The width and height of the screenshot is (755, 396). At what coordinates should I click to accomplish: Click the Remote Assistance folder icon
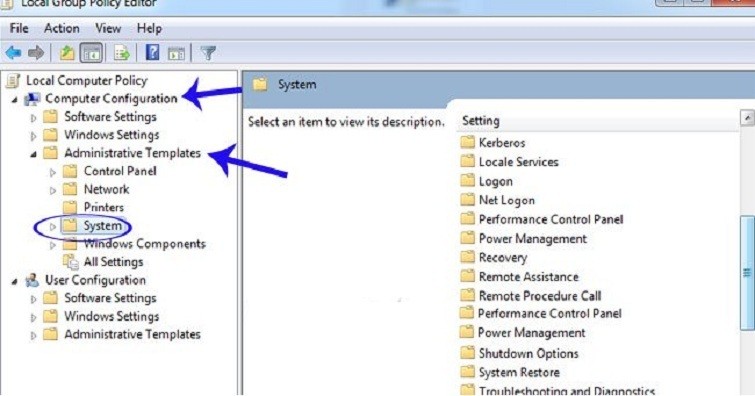pos(467,277)
